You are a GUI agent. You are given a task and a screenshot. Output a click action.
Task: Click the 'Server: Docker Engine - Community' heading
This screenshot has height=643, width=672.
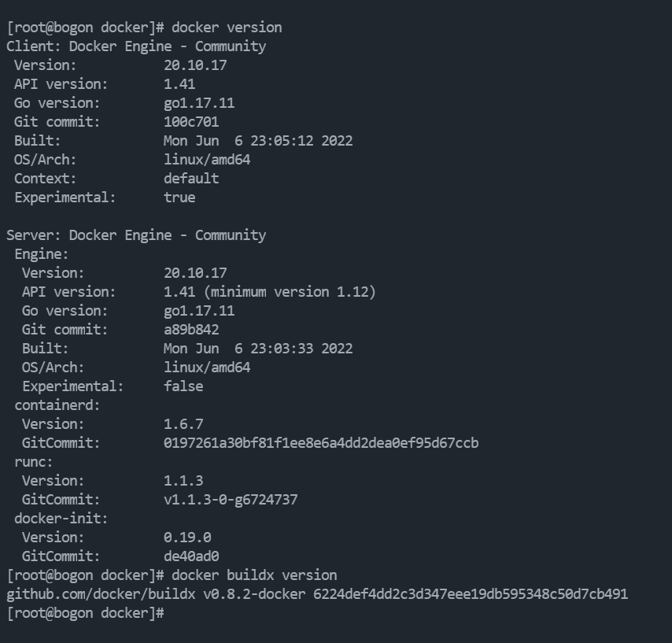pos(136,235)
